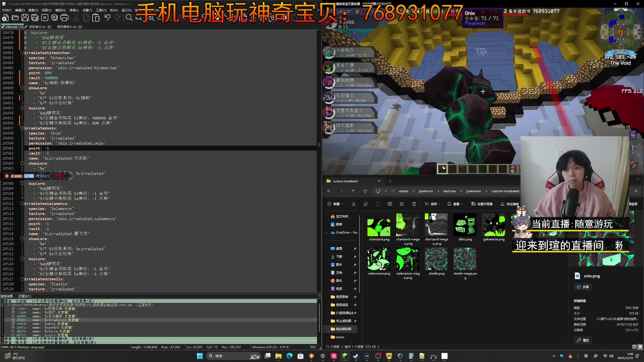Click File Explorer search magnifier icon

(x=636, y=191)
